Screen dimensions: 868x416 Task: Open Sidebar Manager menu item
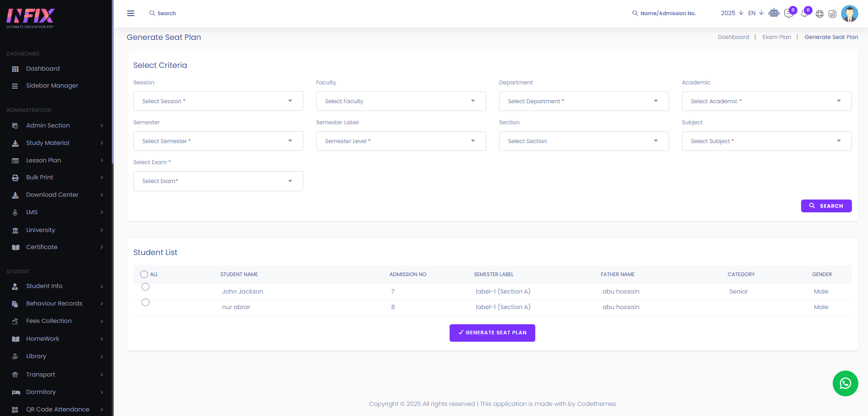pyautogui.click(x=52, y=86)
